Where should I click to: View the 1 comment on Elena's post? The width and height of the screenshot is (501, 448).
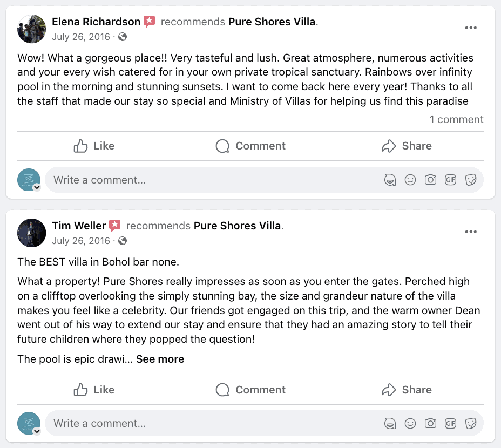[456, 119]
